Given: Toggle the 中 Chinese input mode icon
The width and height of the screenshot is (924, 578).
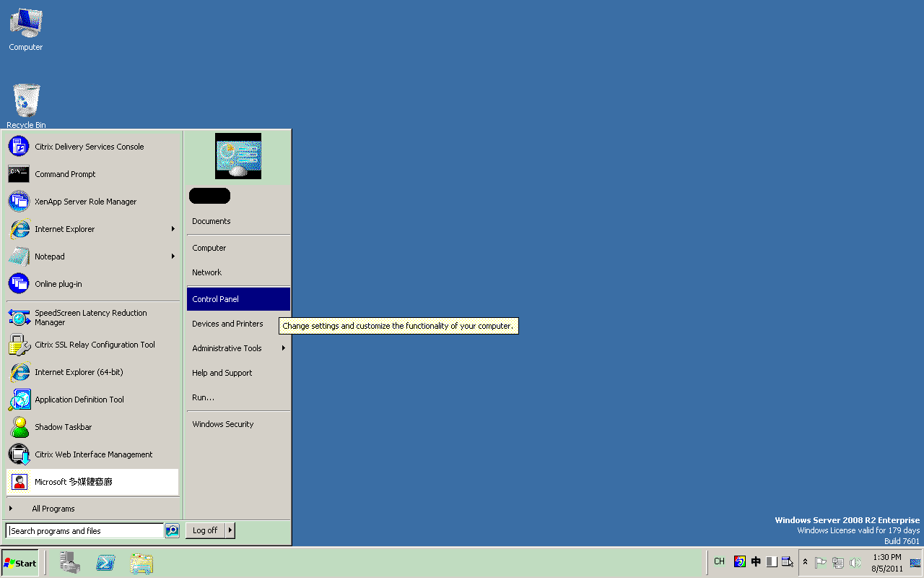Looking at the screenshot, I should pos(756,561).
